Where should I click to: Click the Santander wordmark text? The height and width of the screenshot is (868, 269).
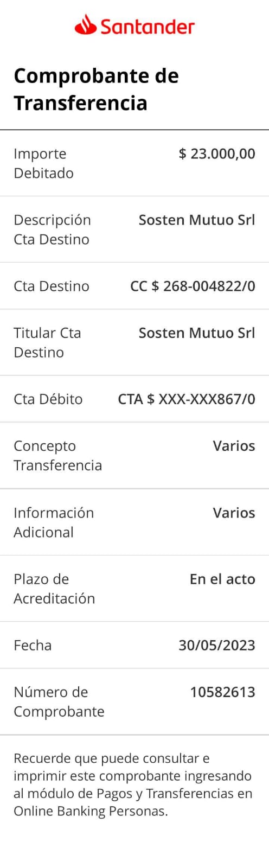[147, 27]
